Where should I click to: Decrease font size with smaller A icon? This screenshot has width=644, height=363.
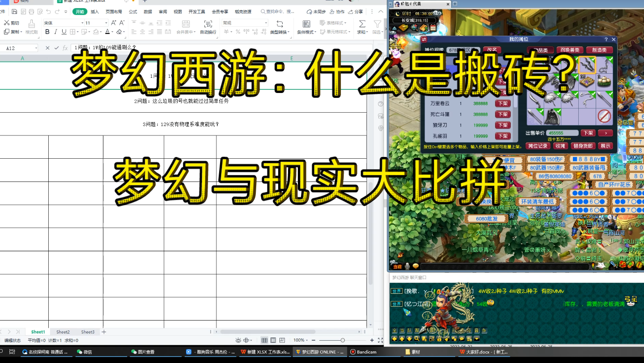coord(122,23)
